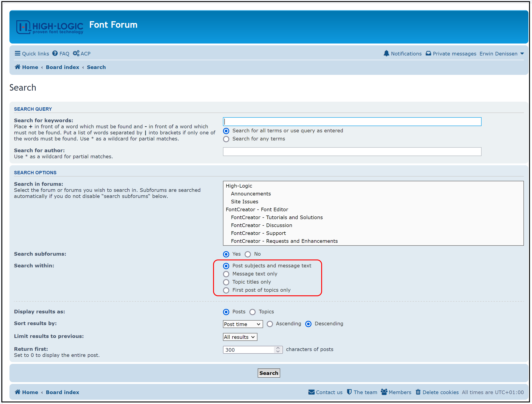Set Search subforums to Yes
Image resolution: width=532 pixels, height=404 pixels.
click(226, 254)
